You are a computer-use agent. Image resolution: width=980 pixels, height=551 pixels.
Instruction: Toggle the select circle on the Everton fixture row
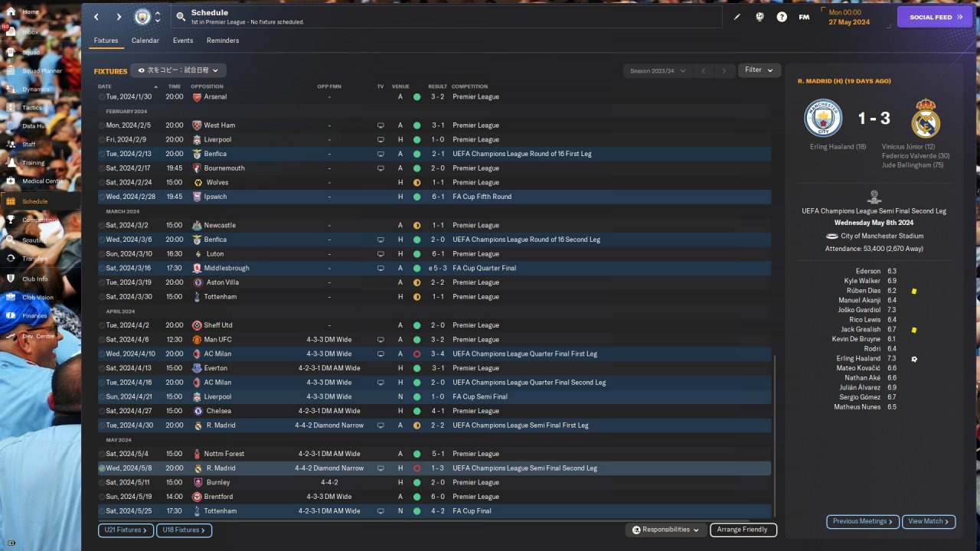[x=102, y=368]
